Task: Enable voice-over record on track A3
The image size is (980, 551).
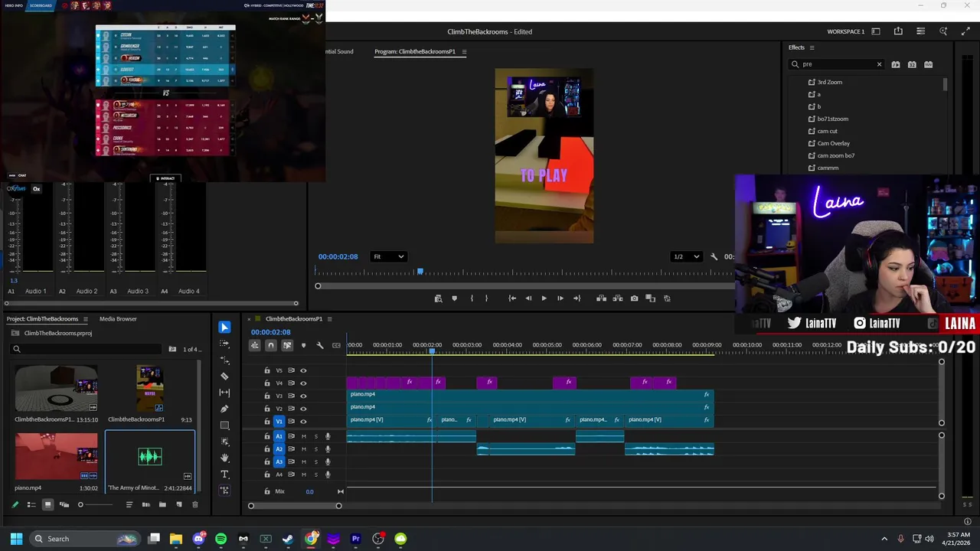Action: click(x=328, y=461)
